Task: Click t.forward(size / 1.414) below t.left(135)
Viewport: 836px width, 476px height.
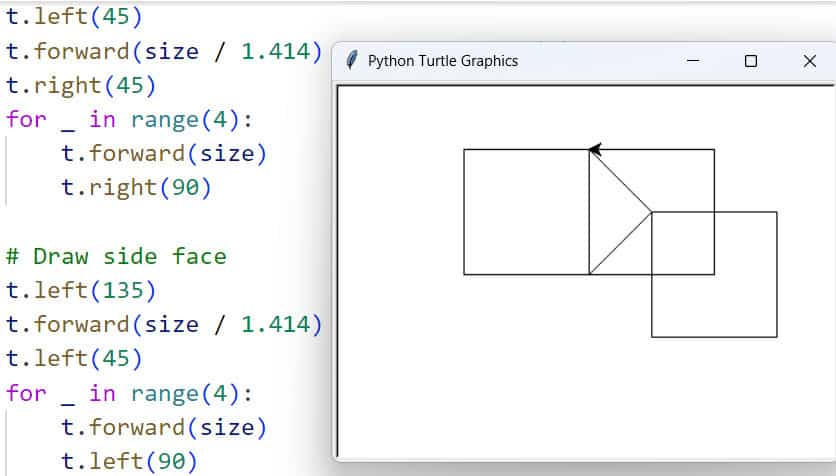Action: pos(164,325)
